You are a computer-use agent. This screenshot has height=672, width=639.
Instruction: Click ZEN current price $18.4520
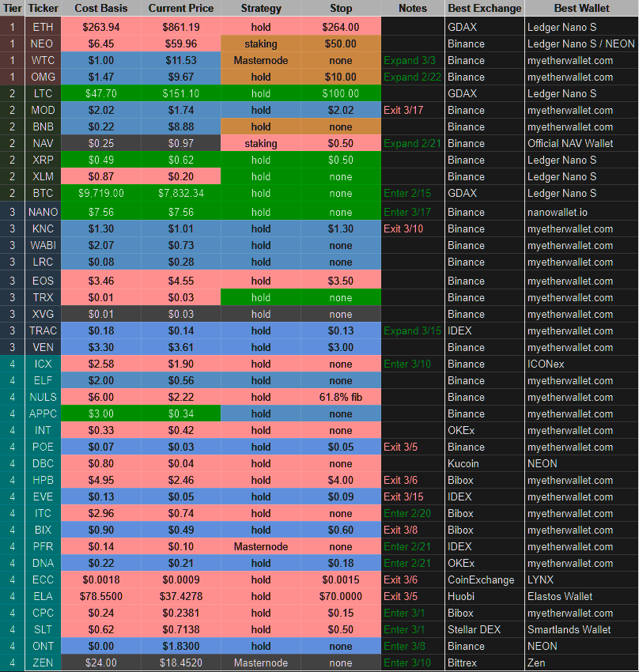[181, 663]
